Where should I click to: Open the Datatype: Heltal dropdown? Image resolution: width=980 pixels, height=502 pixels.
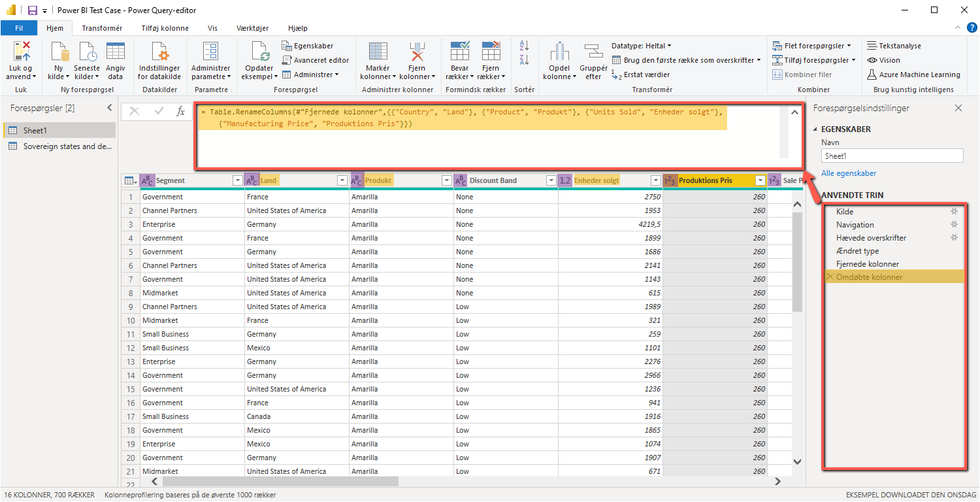pyautogui.click(x=642, y=46)
